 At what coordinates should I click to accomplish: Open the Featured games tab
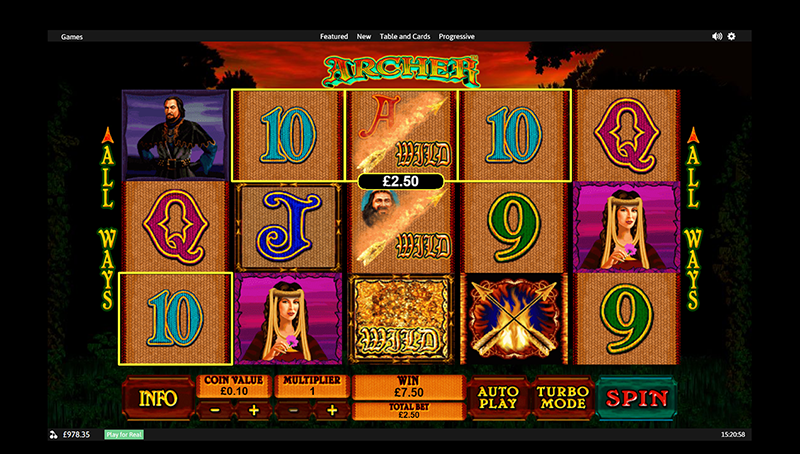tap(334, 36)
